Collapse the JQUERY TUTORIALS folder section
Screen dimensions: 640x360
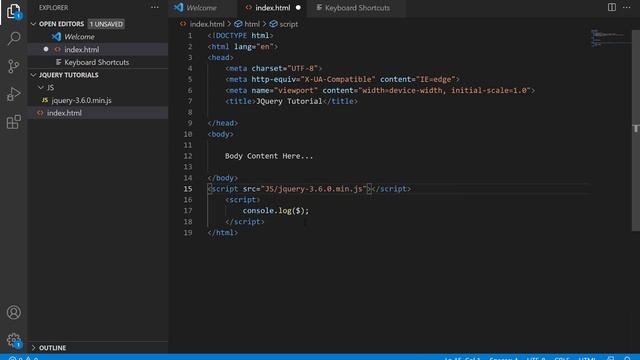pos(33,75)
